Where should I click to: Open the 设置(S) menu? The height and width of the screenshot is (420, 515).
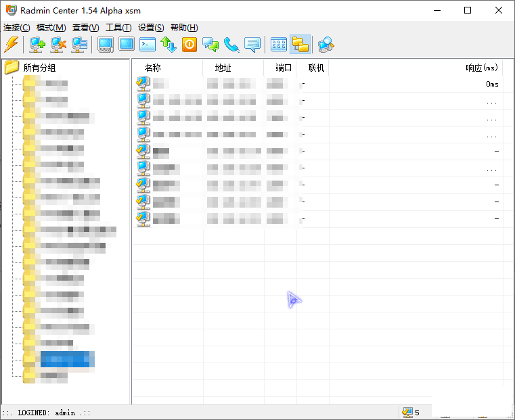[x=151, y=28]
